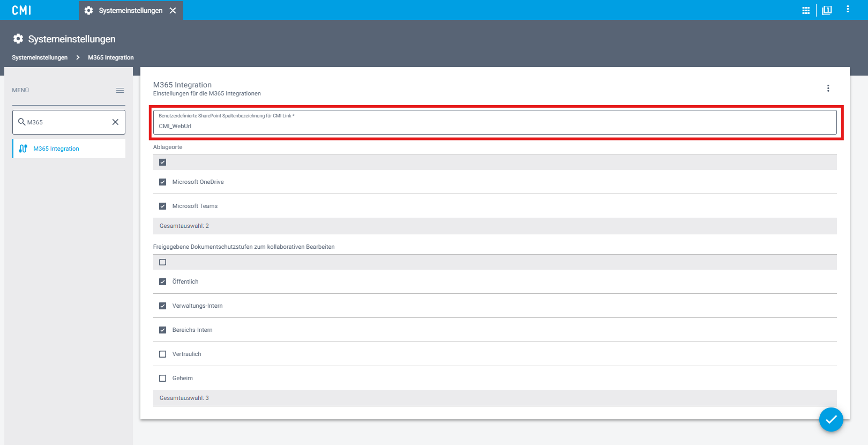The height and width of the screenshot is (445, 868).
Task: Switch to the Systemeinstellungen tab
Action: 130,11
